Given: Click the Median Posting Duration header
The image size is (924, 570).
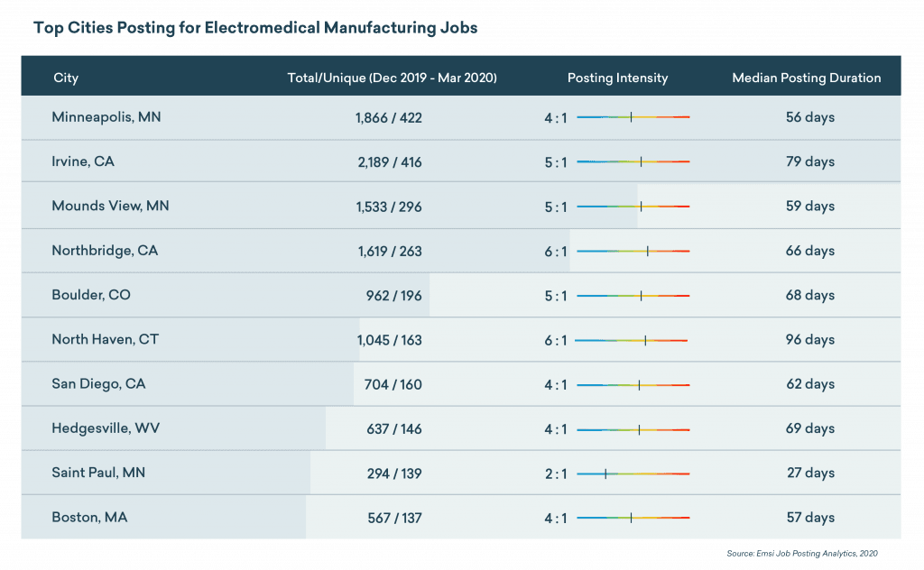Looking at the screenshot, I should coord(806,78).
